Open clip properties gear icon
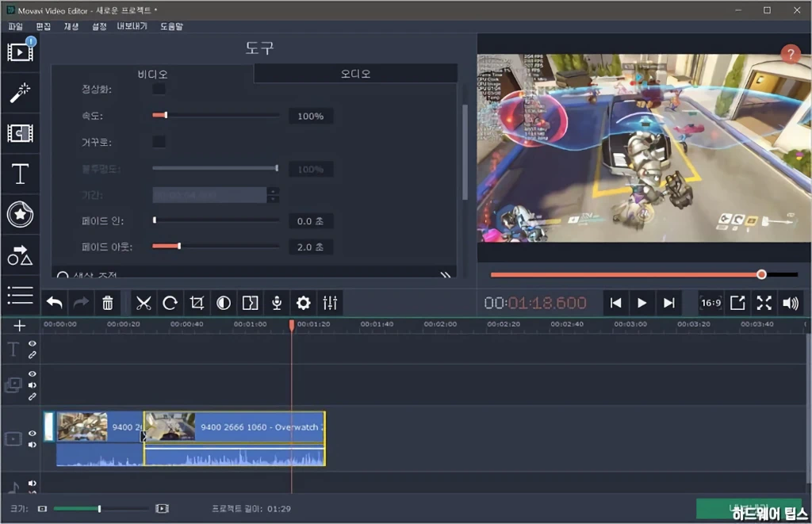The width and height of the screenshot is (812, 524). (304, 303)
